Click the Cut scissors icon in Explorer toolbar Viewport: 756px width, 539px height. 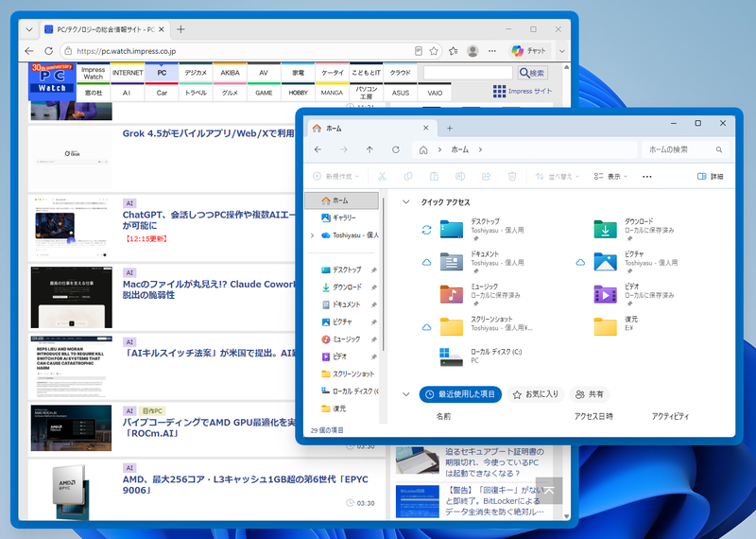pos(383,177)
